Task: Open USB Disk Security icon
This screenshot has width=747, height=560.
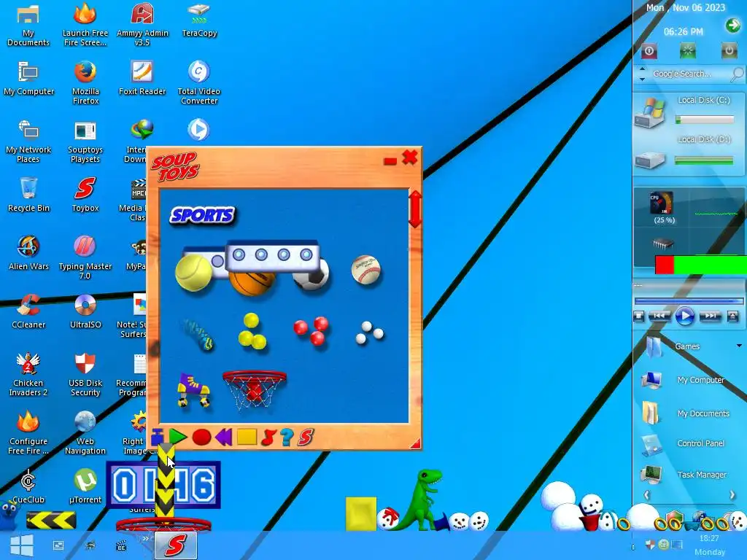Action: (85, 375)
